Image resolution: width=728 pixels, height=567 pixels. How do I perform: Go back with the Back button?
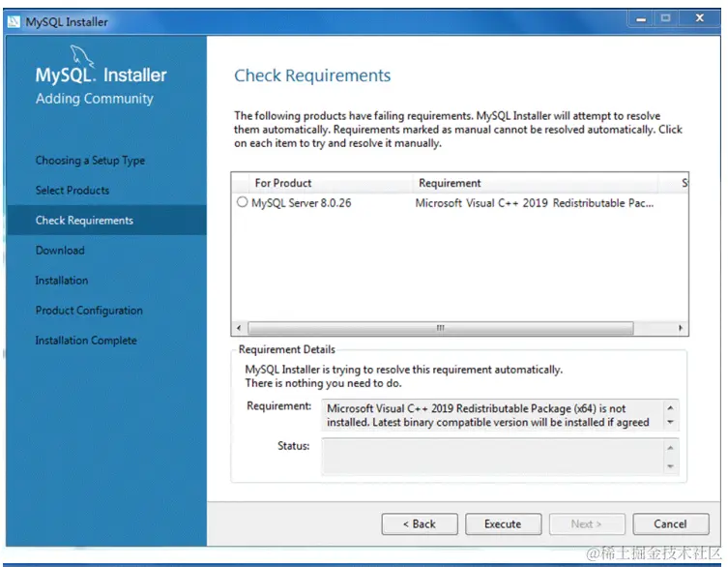[420, 524]
